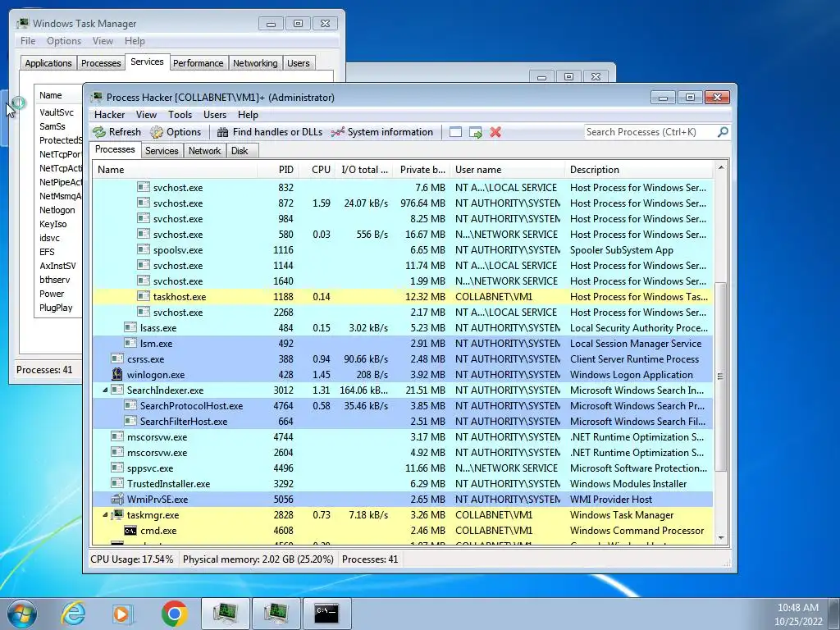Open the Help menu in Process Hacker

(248, 115)
